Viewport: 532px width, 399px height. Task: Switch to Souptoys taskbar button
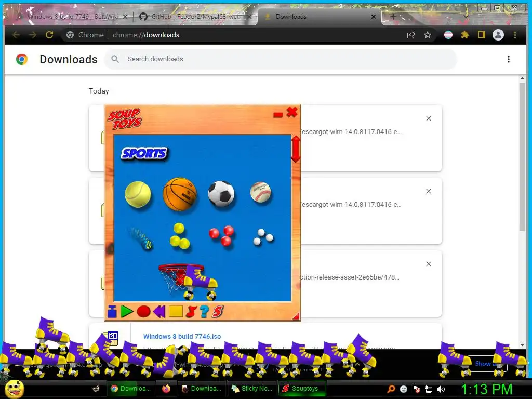tap(302, 389)
